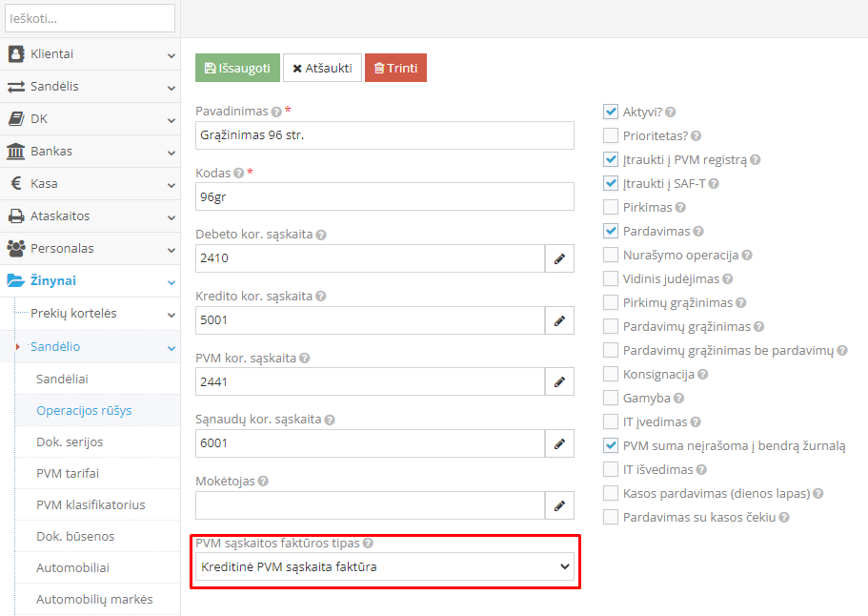
Task: Click help icon beside PVM sąskaitos faktūros tipas
Action: click(368, 544)
